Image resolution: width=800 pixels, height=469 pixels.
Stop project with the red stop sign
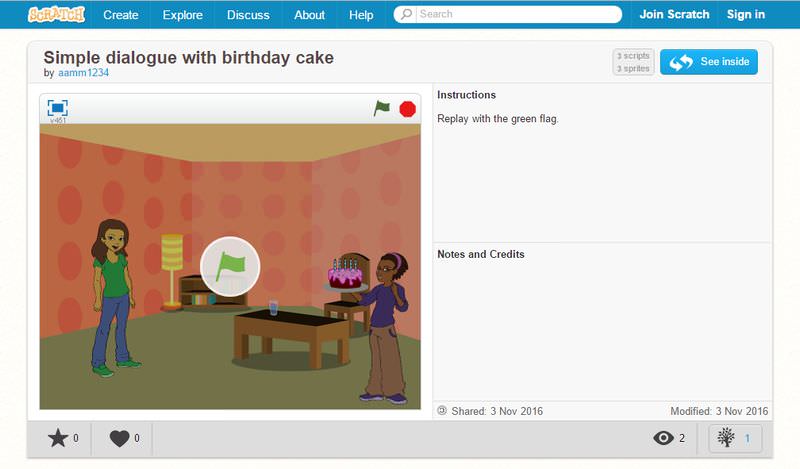[x=408, y=109]
